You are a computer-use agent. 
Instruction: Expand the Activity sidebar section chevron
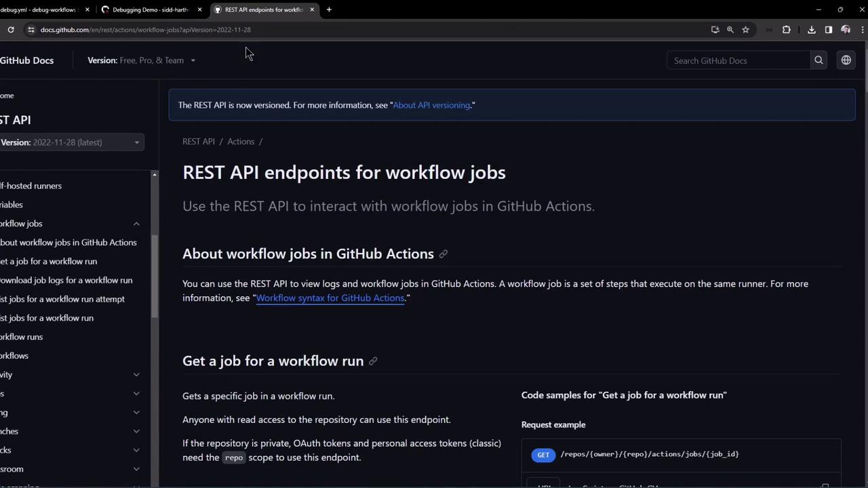[x=136, y=375]
